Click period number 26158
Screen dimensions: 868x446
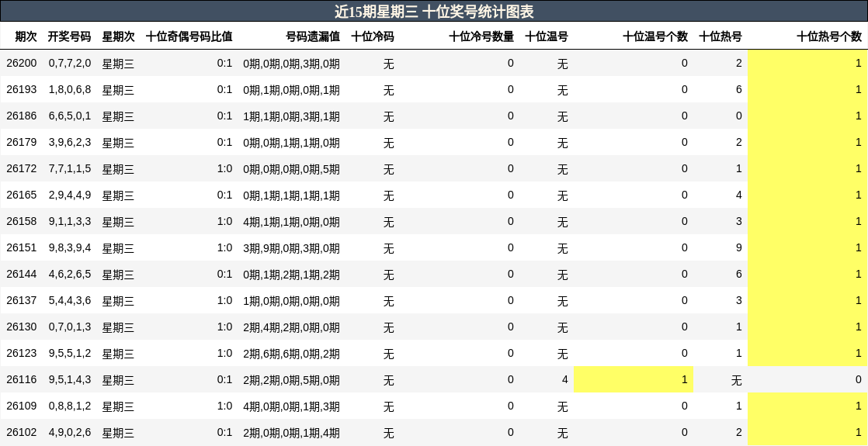[22, 221]
